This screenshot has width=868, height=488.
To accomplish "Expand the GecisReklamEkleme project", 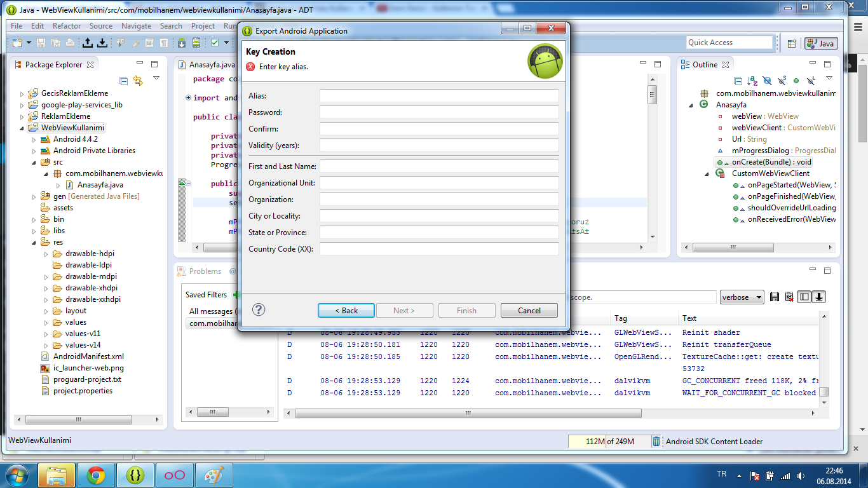I will 22,93.
